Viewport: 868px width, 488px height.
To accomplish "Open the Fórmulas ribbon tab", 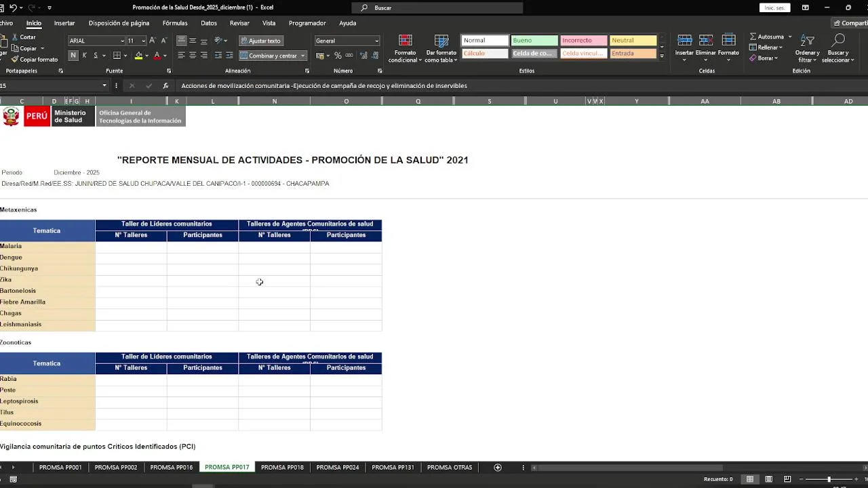I will pos(175,23).
